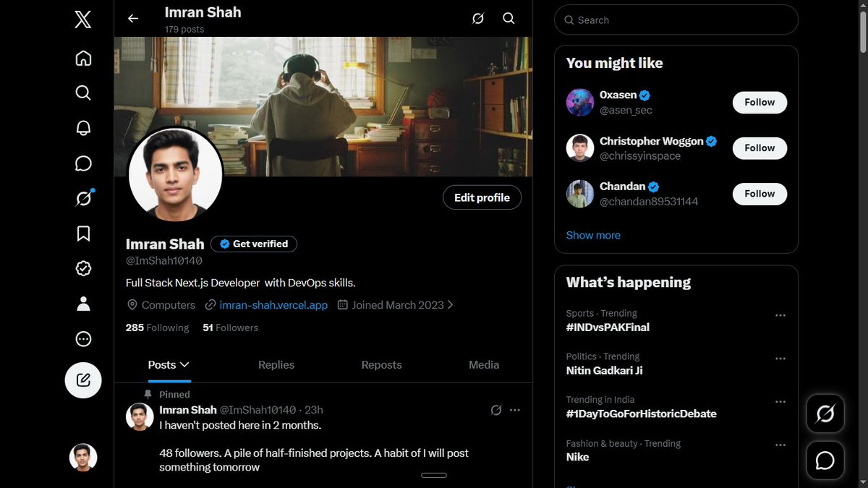Click Show more under You might like

[593, 235]
